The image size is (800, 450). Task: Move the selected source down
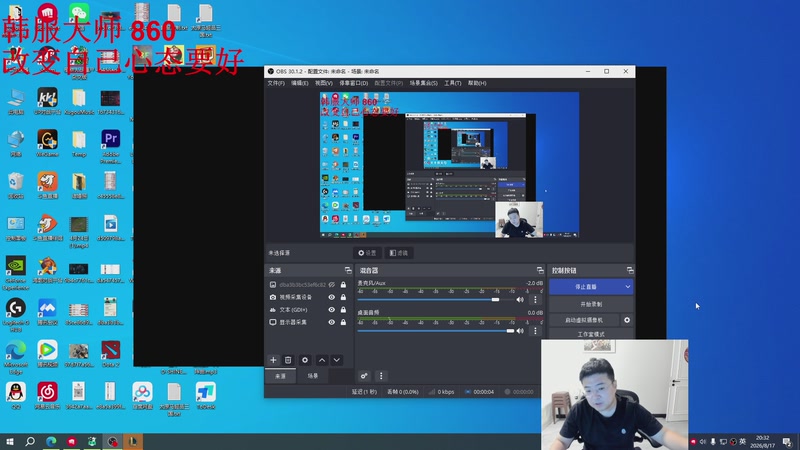click(x=337, y=360)
